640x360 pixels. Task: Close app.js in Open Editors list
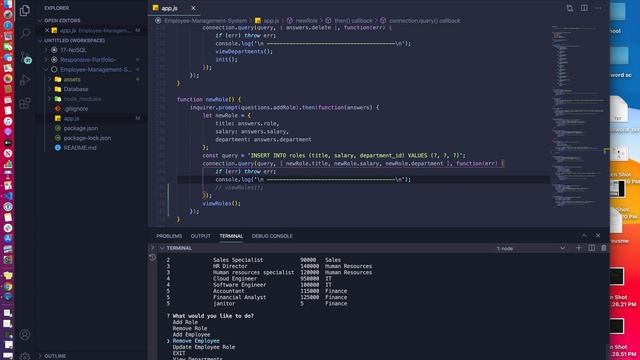(x=47, y=30)
